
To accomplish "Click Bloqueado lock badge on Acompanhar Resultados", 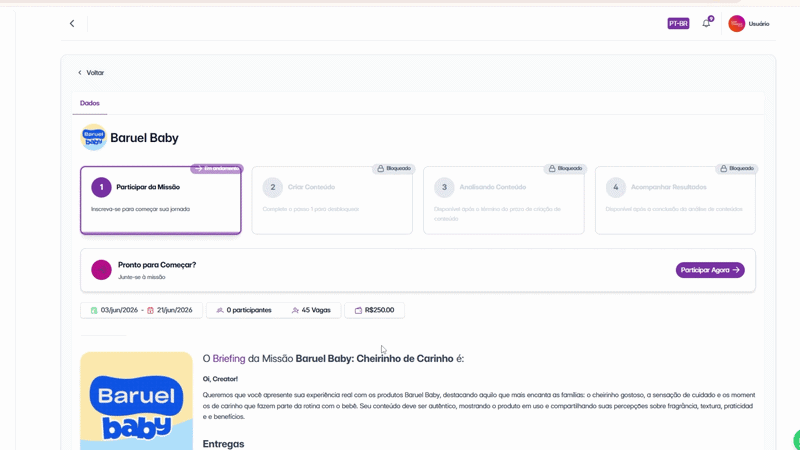I will tap(736, 168).
